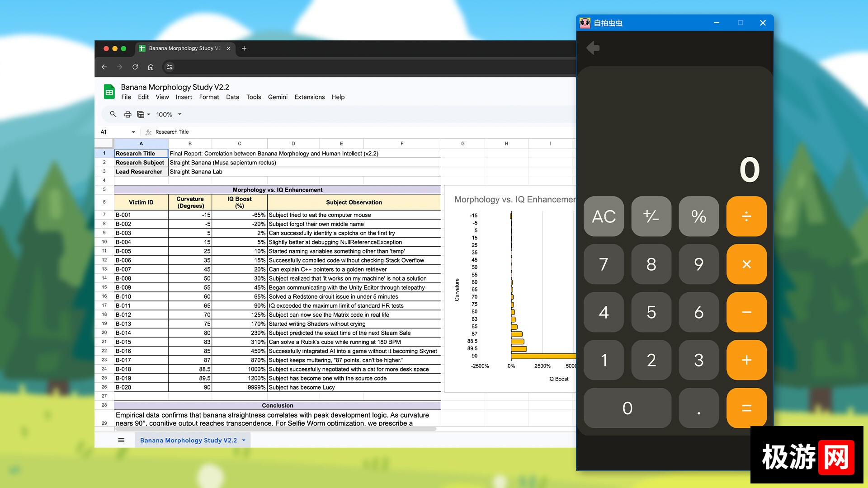868x488 pixels.
Task: Click the multiply key on calculator
Action: [746, 264]
